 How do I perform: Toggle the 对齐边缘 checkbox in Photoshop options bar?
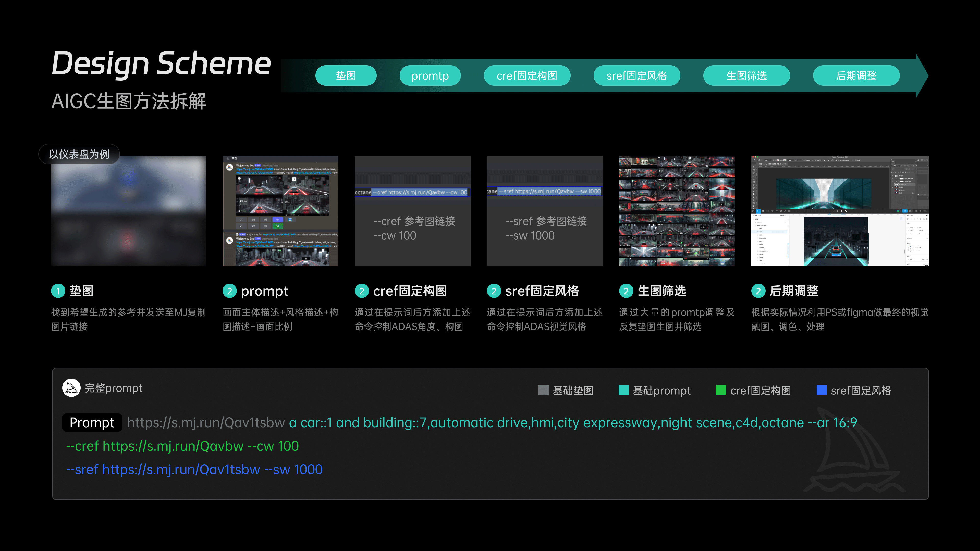pos(853,160)
